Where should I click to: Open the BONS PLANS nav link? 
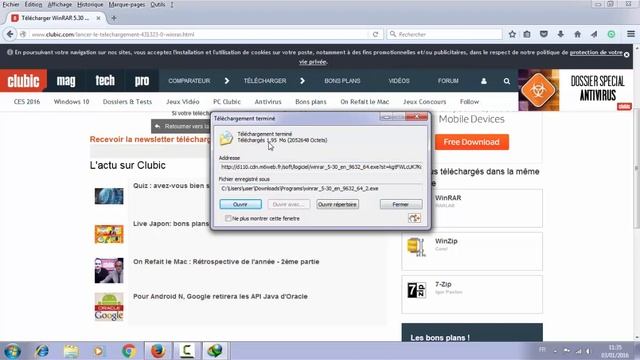(342, 81)
